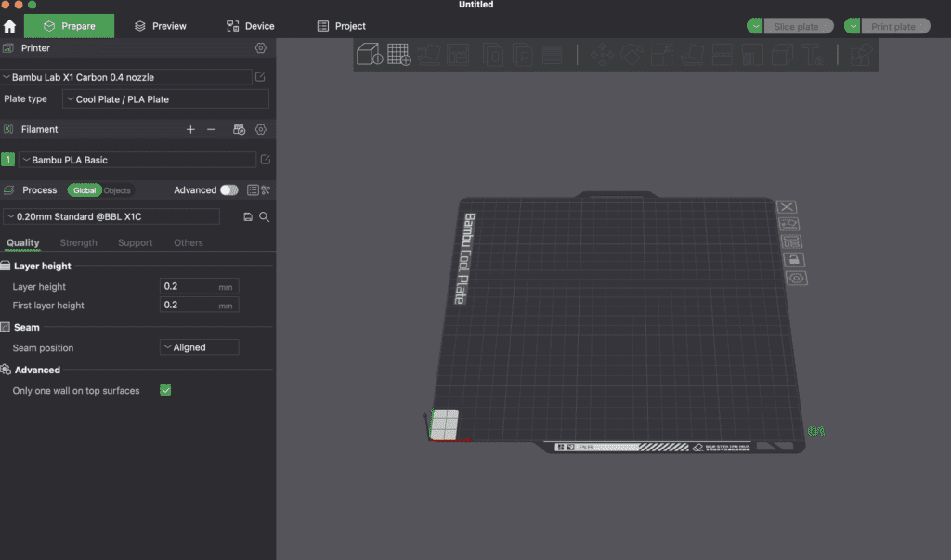This screenshot has height=560, width=951.
Task: Open the Assembly view puzzle icon
Action: point(861,55)
